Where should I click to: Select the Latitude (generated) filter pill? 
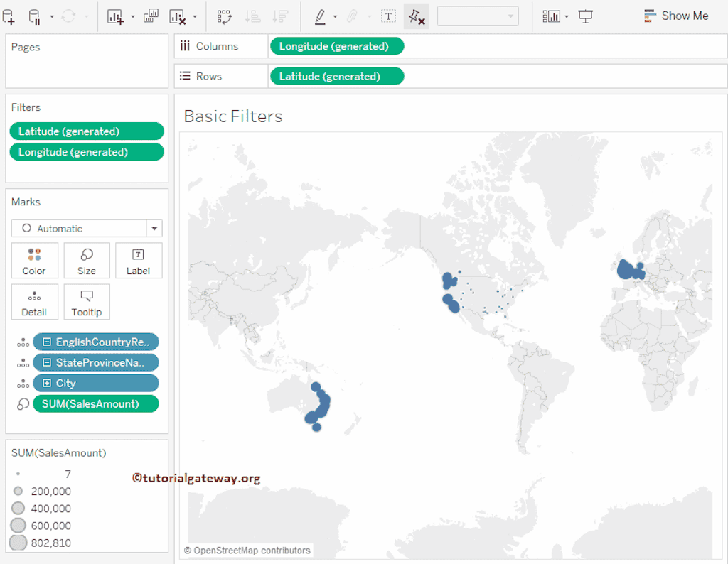tap(87, 131)
